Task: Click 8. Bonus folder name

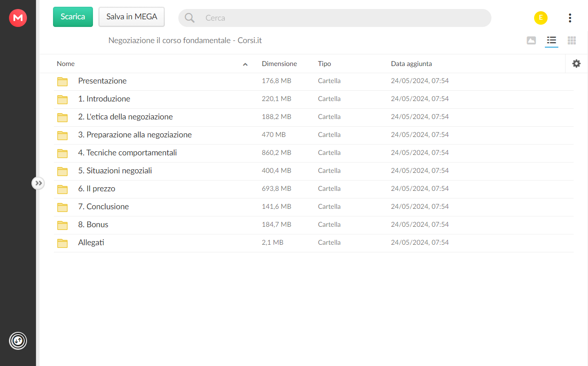Action: pos(93,225)
